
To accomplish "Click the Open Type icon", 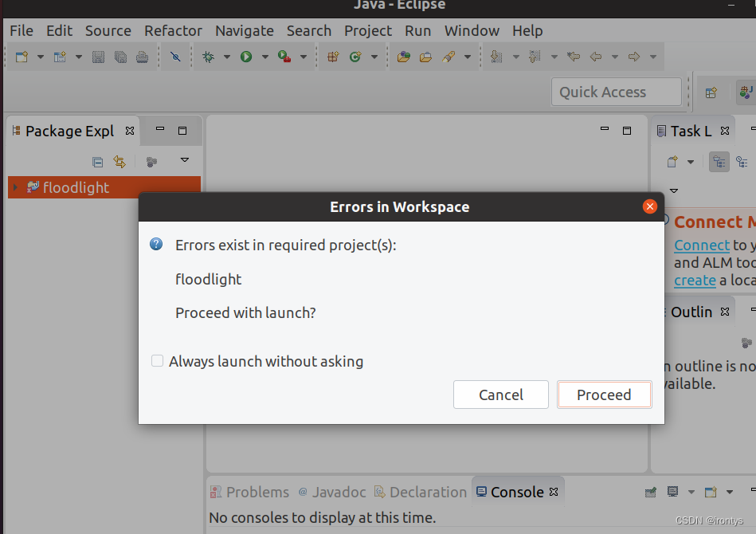I will 404,57.
